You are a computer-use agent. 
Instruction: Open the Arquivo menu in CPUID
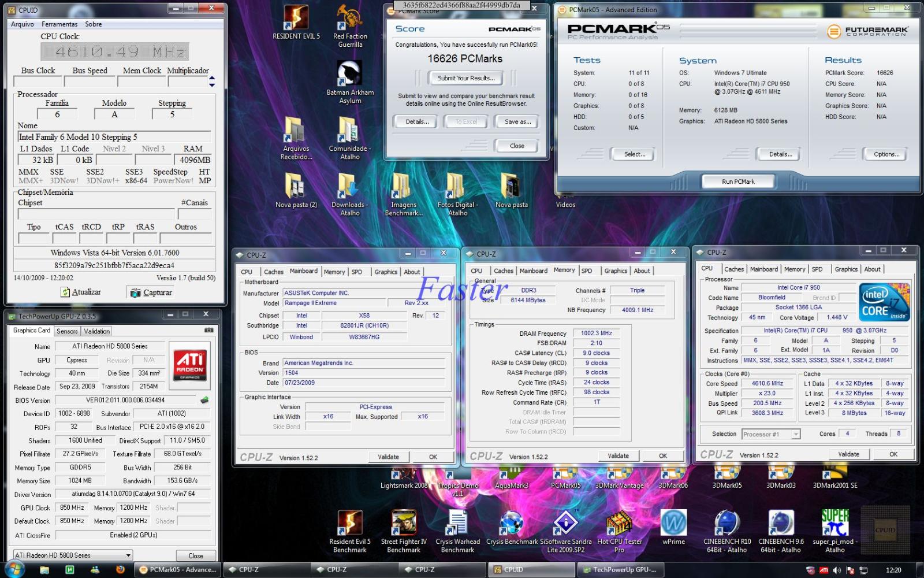pos(23,24)
